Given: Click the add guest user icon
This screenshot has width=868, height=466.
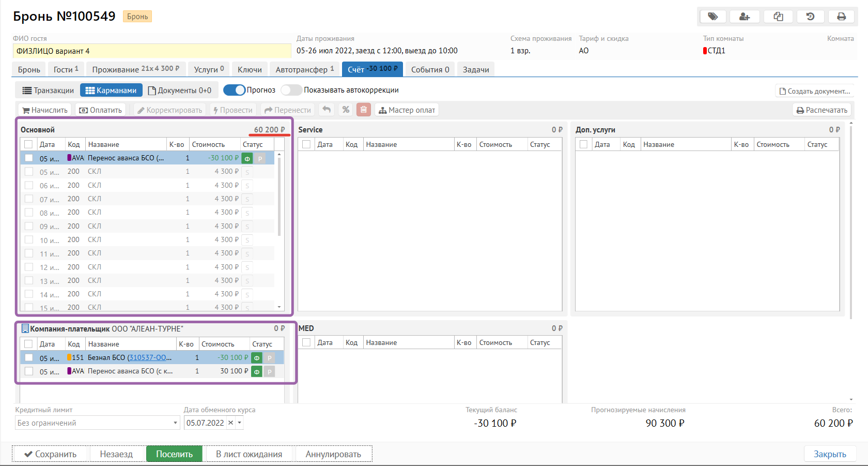Looking at the screenshot, I should (x=745, y=17).
